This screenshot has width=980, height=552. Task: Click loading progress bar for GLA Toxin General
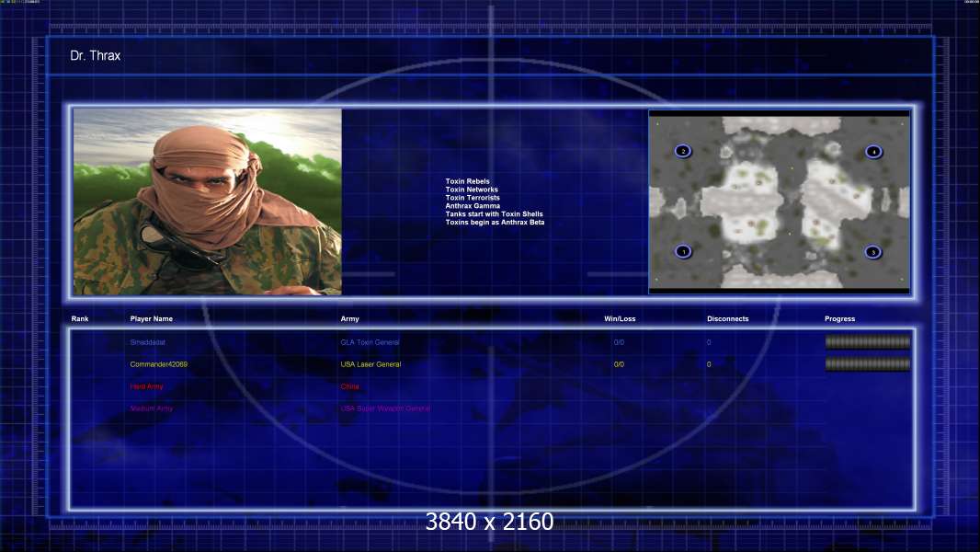coord(868,342)
